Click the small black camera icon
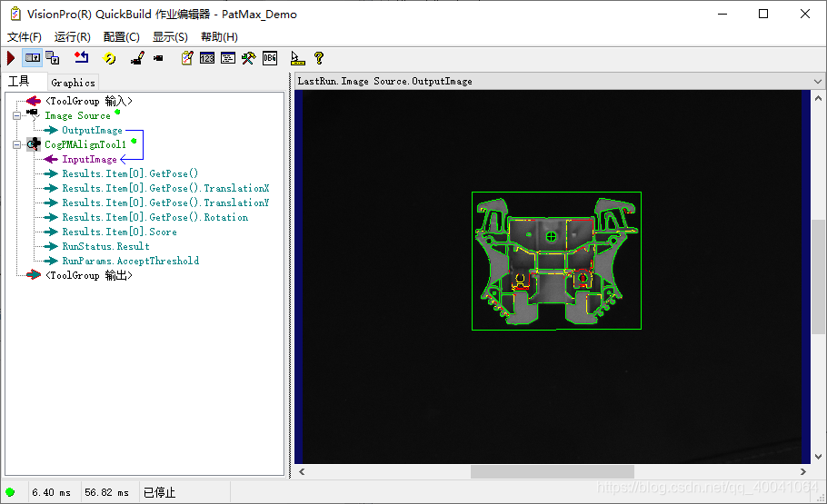The width and height of the screenshot is (827, 504). tap(158, 58)
